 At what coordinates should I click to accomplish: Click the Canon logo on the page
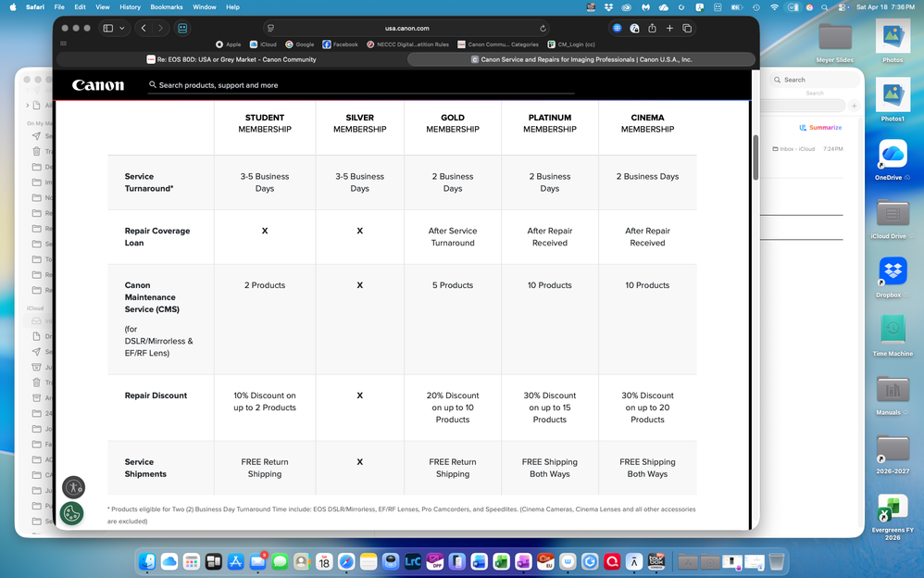pyautogui.click(x=98, y=85)
